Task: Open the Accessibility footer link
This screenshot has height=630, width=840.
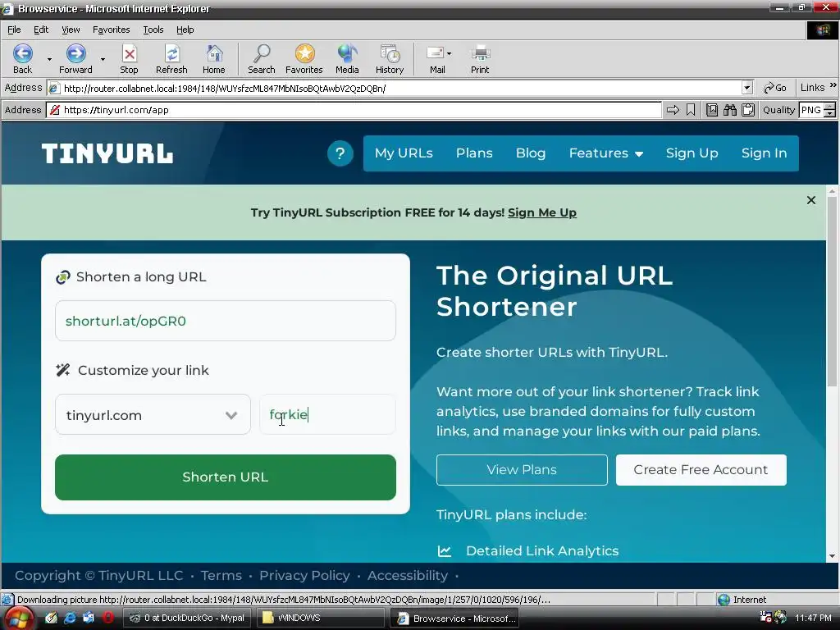Action: click(408, 575)
